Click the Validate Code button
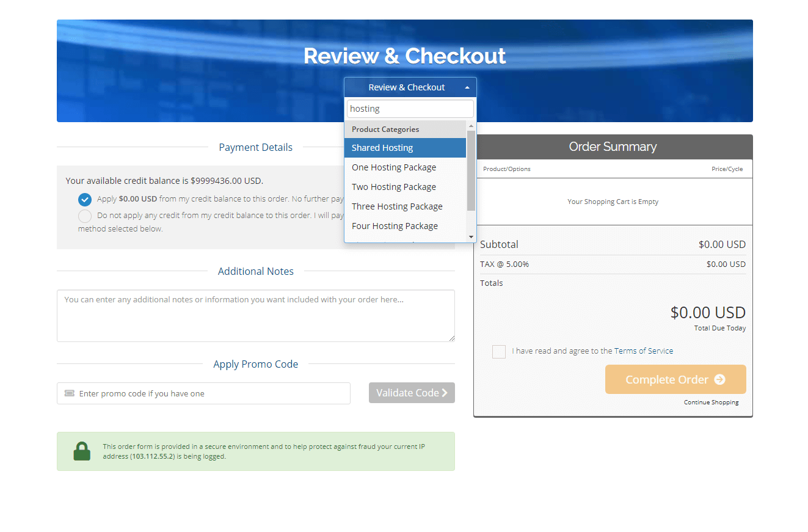This screenshot has height=532, width=808. pyautogui.click(x=412, y=392)
